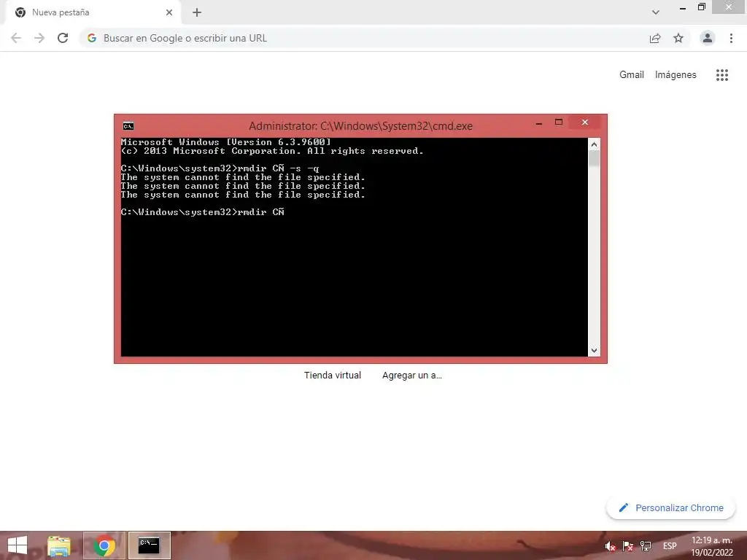Open the cmd window system menu icon
This screenshot has height=560, width=747.
click(128, 126)
